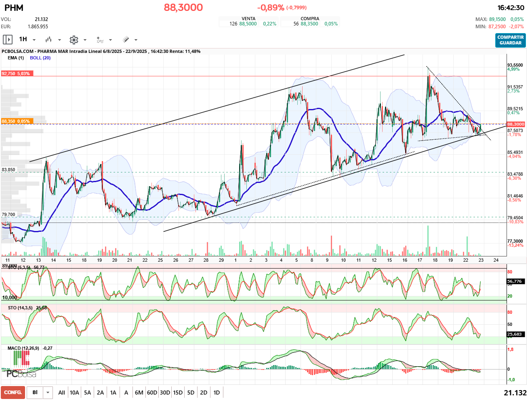Click the add indicator icon

100,40
